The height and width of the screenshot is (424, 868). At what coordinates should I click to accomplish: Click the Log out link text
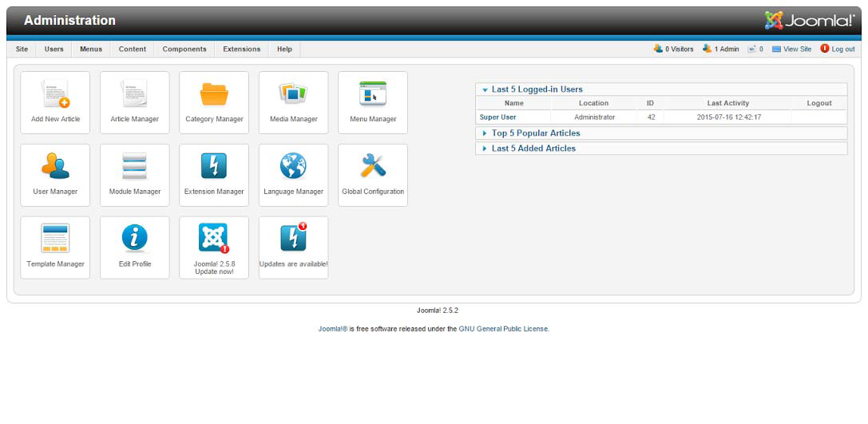(x=843, y=50)
